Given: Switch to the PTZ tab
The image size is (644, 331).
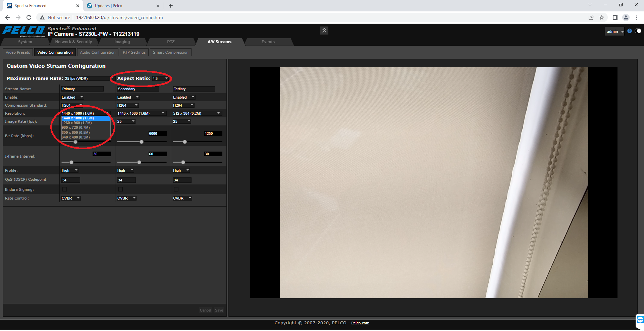Looking at the screenshot, I should (x=171, y=42).
